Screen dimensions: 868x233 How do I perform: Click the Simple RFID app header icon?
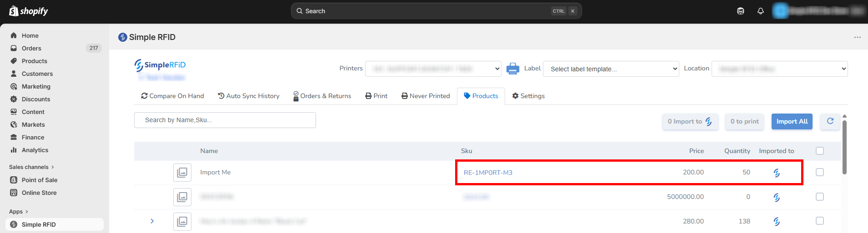point(122,37)
